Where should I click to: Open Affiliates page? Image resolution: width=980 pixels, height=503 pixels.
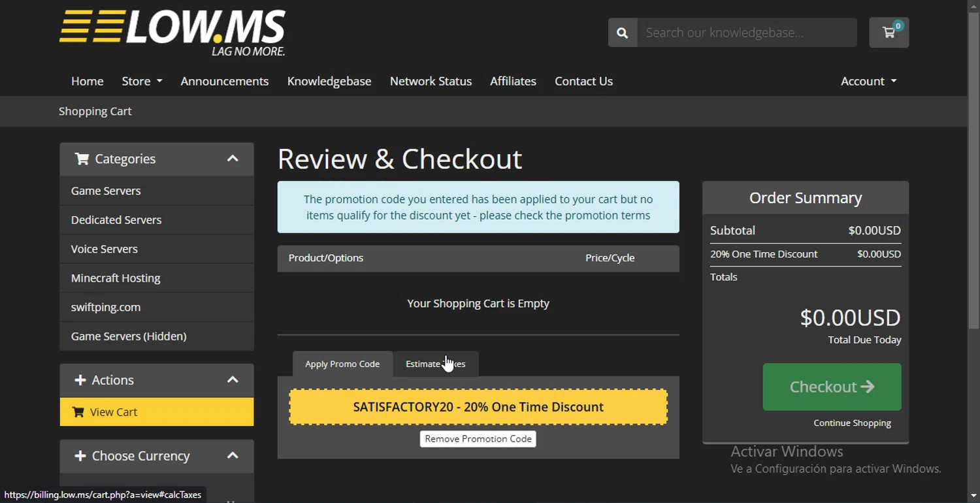click(x=513, y=81)
